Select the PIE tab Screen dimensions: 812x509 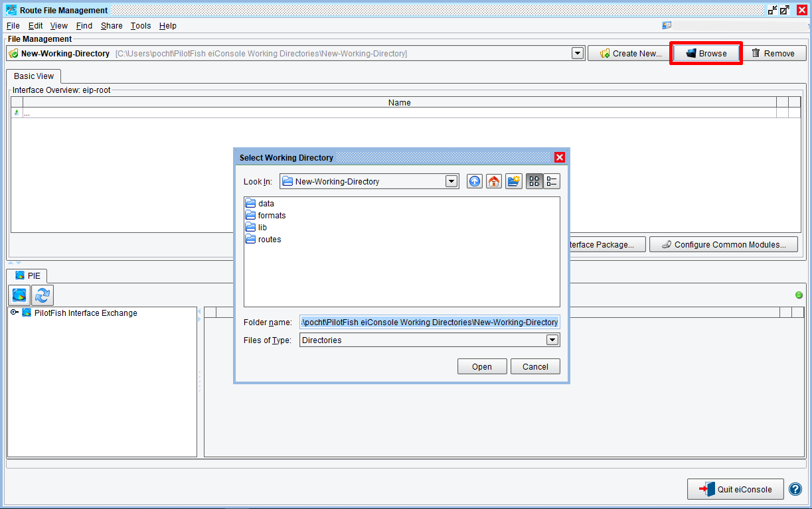coord(27,275)
